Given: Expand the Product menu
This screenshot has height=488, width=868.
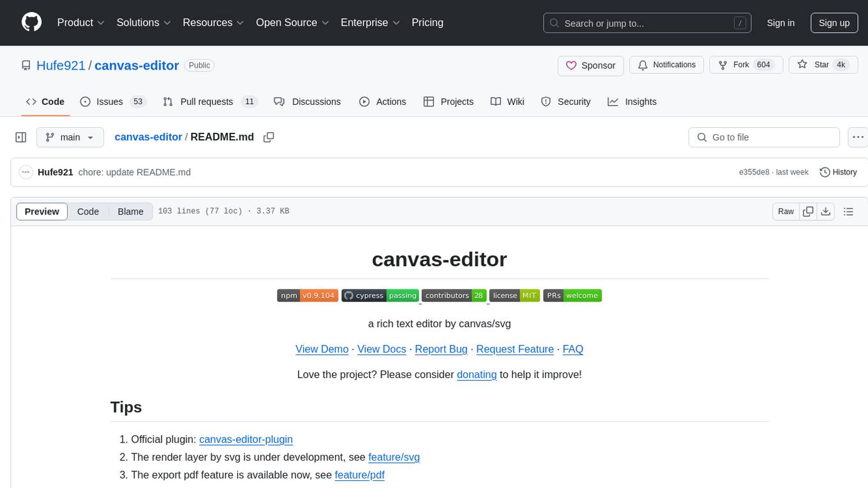Looking at the screenshot, I should click(x=81, y=22).
